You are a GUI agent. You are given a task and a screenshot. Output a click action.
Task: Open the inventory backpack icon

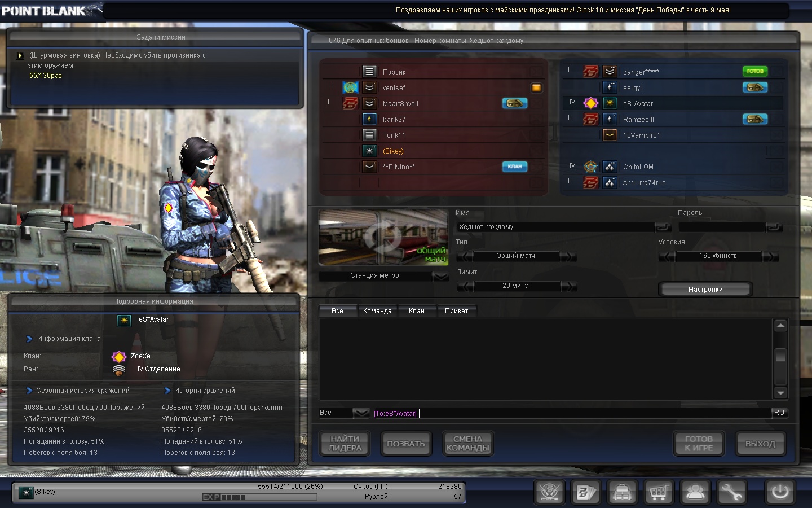click(622, 492)
